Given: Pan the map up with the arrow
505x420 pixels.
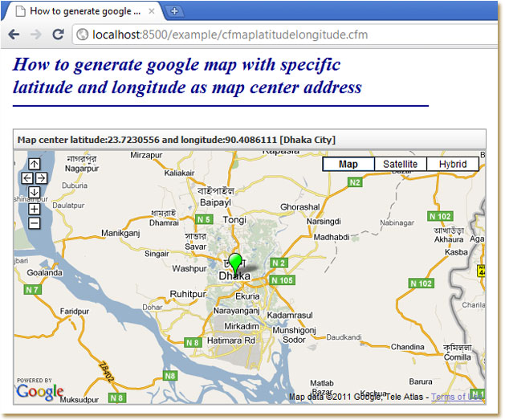Looking at the screenshot, I should [35, 164].
